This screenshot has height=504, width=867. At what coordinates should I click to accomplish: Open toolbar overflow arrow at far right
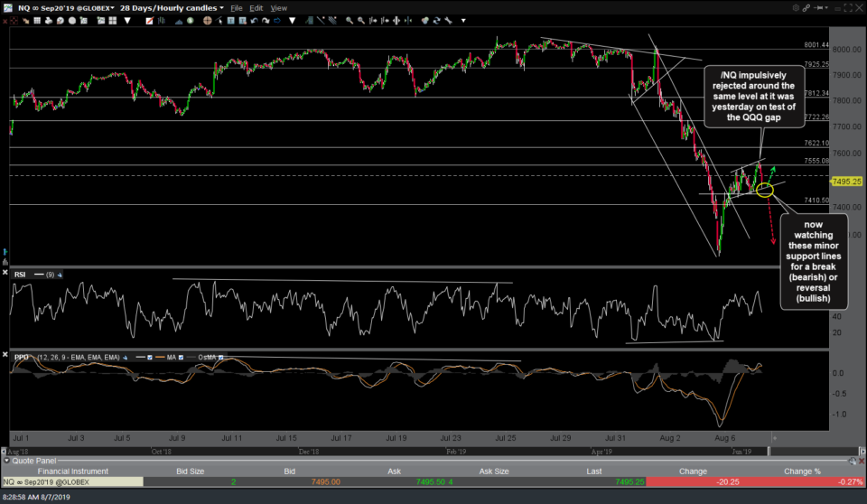(x=463, y=21)
